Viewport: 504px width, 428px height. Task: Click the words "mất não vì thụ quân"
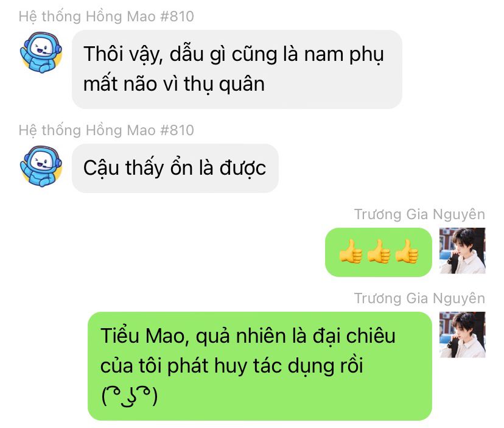[174, 84]
